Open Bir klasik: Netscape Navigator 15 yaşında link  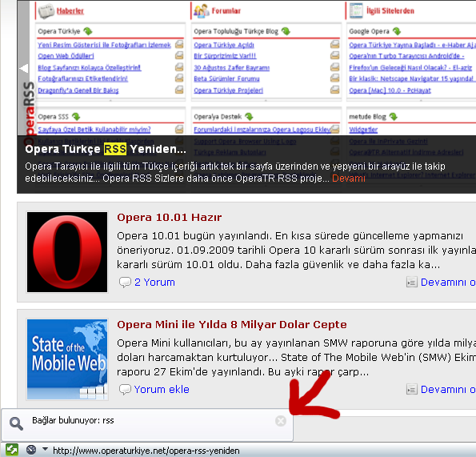(x=412, y=78)
